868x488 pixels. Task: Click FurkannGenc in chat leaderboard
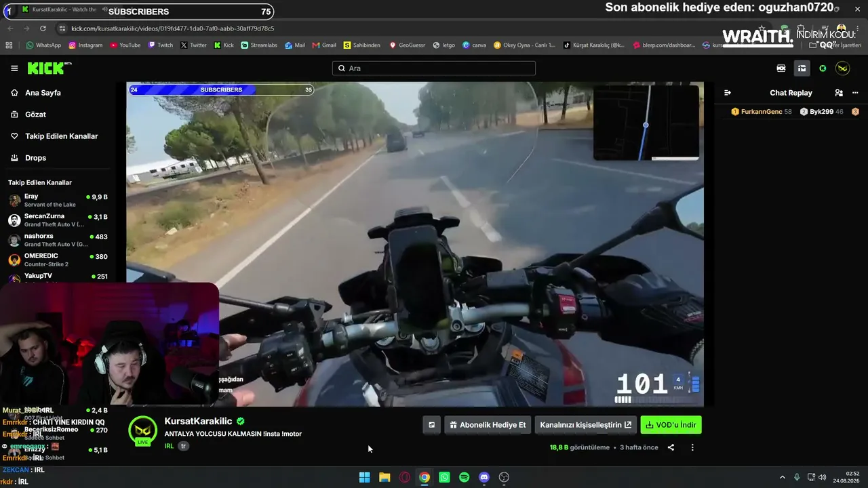(762, 112)
